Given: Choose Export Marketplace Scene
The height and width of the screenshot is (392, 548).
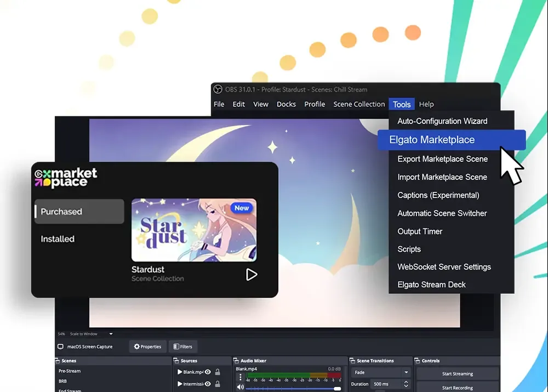Looking at the screenshot, I should (442, 159).
